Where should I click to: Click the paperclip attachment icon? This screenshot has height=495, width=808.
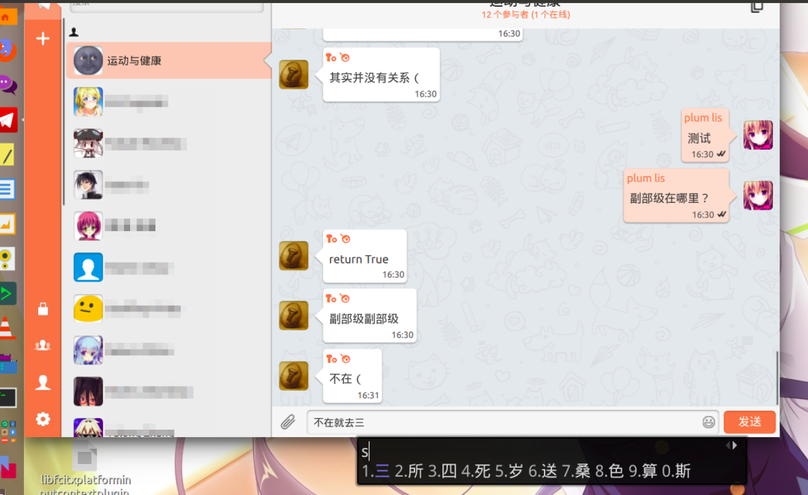288,422
